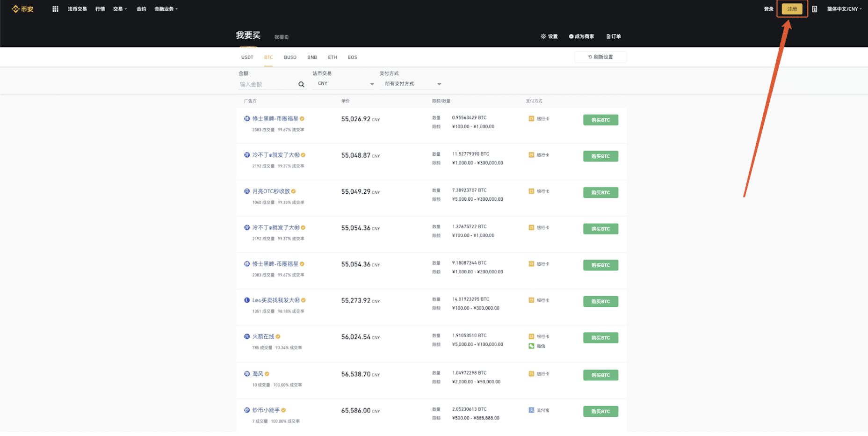Viewport: 868px width, 436px height.
Task: Click the search magnifier in amount field
Action: pos(301,85)
